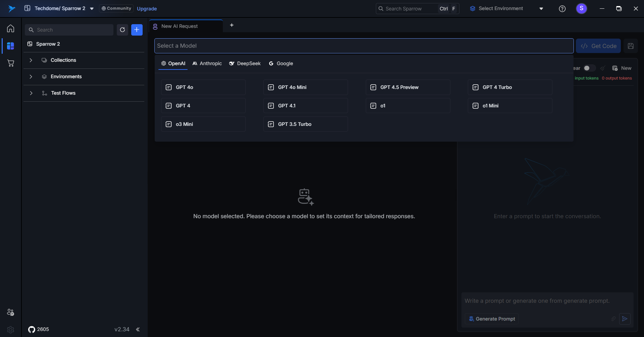Screen dimensions: 644x337
Task: Click the Upgrade link
Action: coord(147,9)
